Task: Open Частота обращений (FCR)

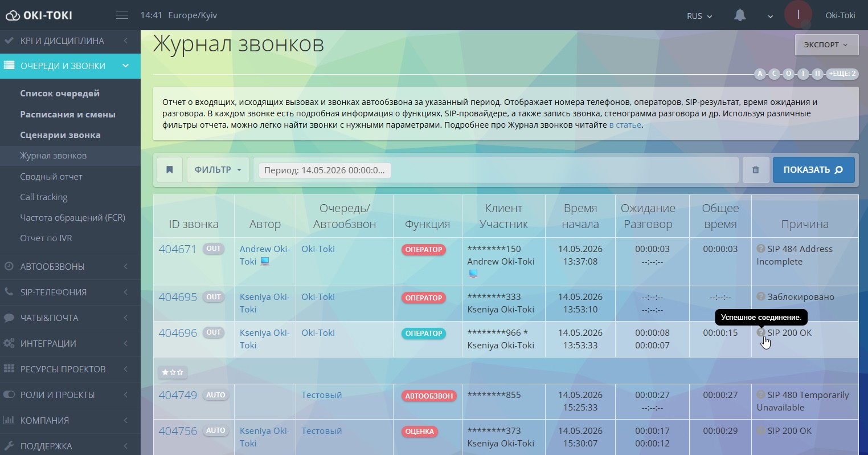Action: point(72,218)
